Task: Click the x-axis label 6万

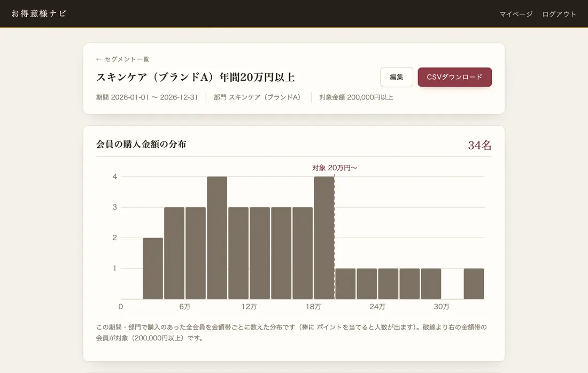Action: tap(184, 307)
